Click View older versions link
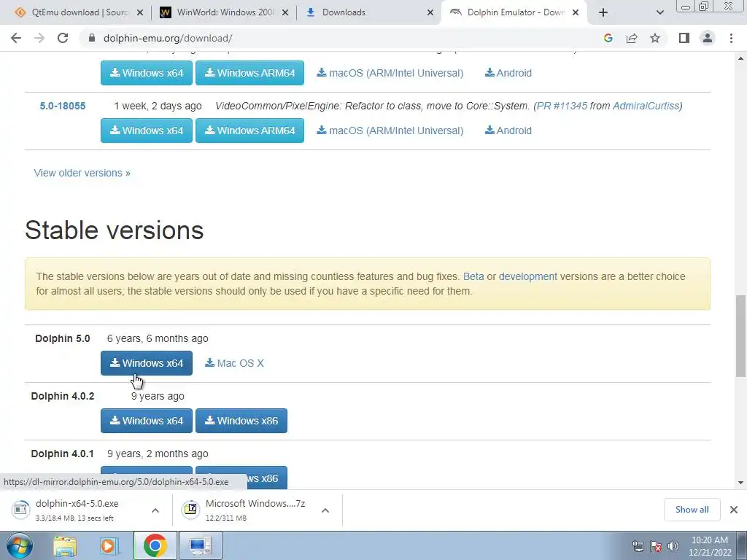This screenshot has height=560, width=747. click(x=82, y=173)
